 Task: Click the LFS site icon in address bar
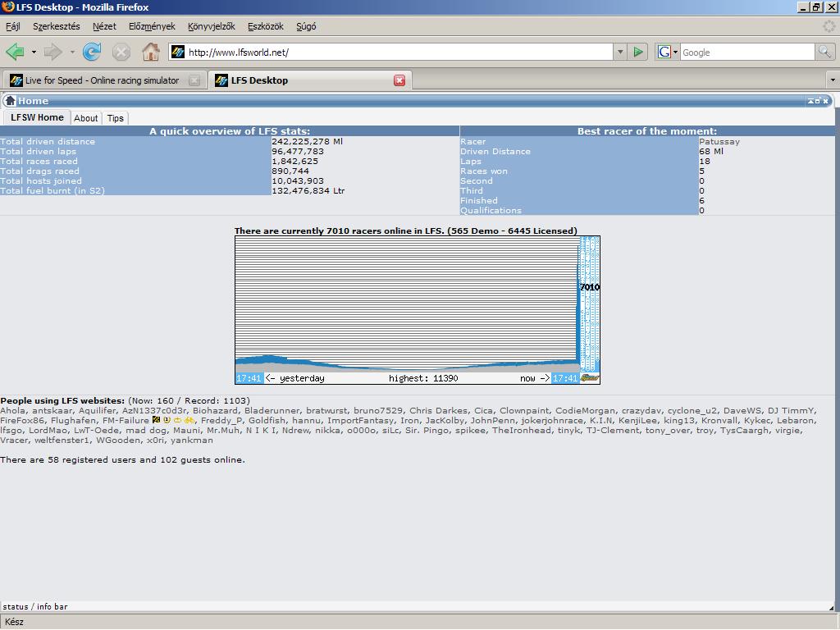coord(178,52)
